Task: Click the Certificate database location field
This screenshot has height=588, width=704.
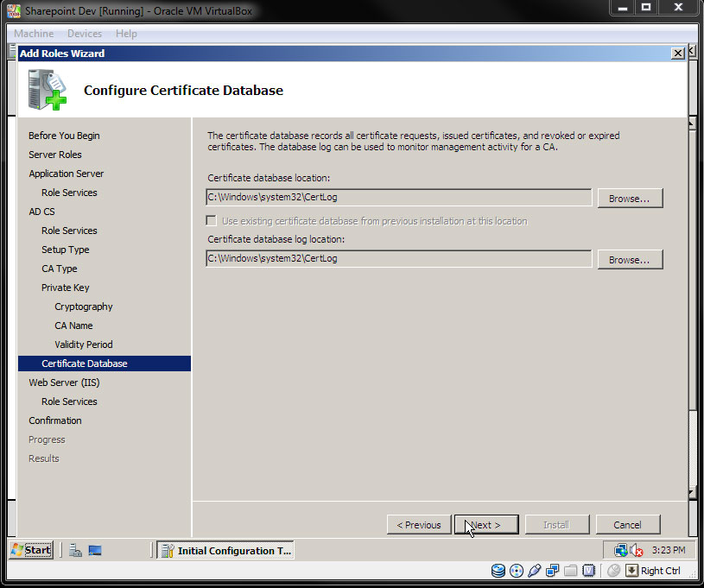Action: coord(399,197)
